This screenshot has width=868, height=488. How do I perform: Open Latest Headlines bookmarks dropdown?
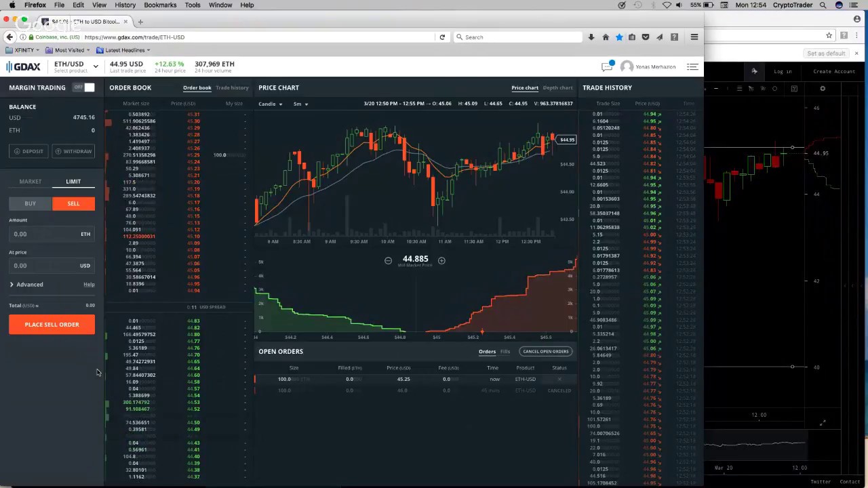coord(123,50)
